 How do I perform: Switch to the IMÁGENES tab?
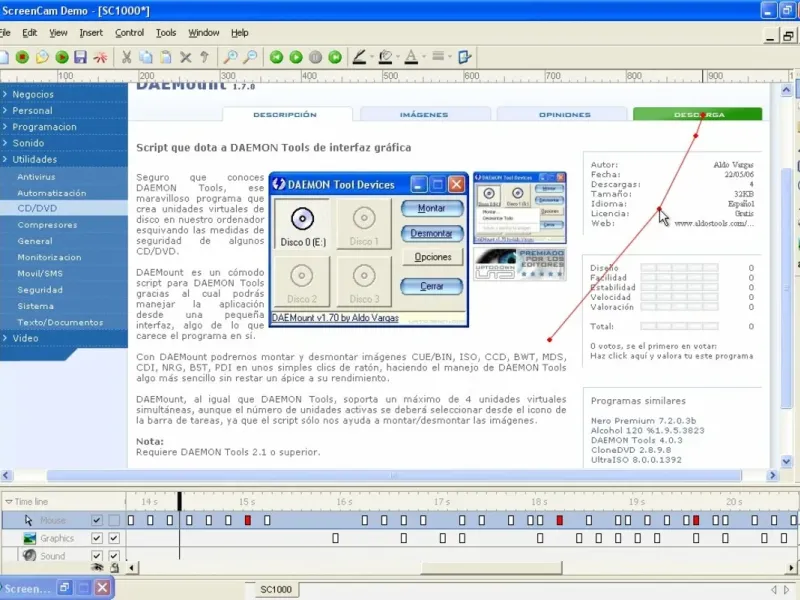pyautogui.click(x=424, y=114)
